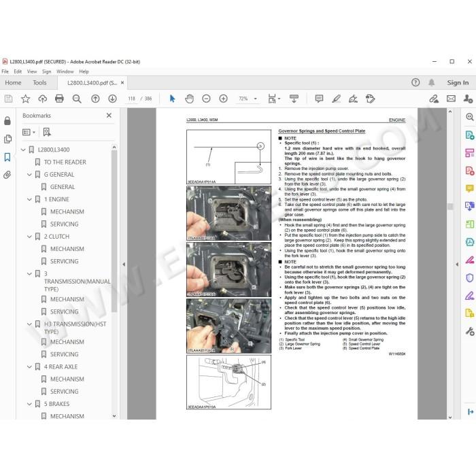Open the Find text magnifier tool
The height and width of the screenshot is (476, 476).
(77, 99)
